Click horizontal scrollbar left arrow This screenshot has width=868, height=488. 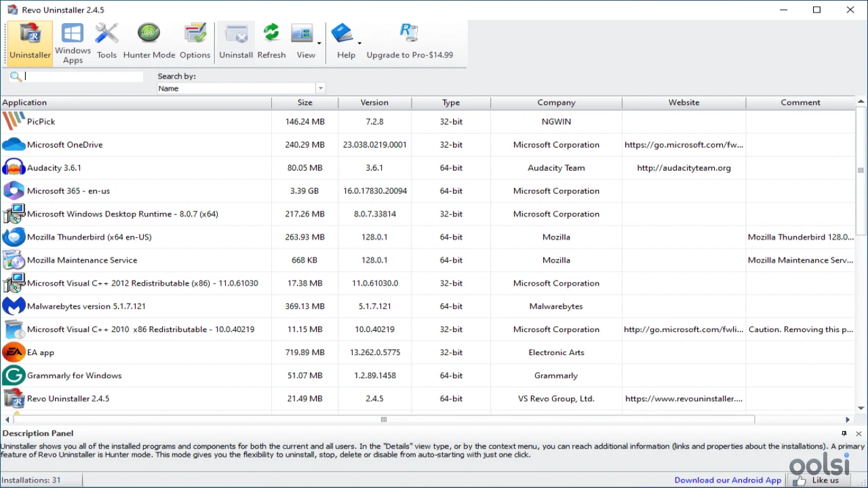coord(7,420)
